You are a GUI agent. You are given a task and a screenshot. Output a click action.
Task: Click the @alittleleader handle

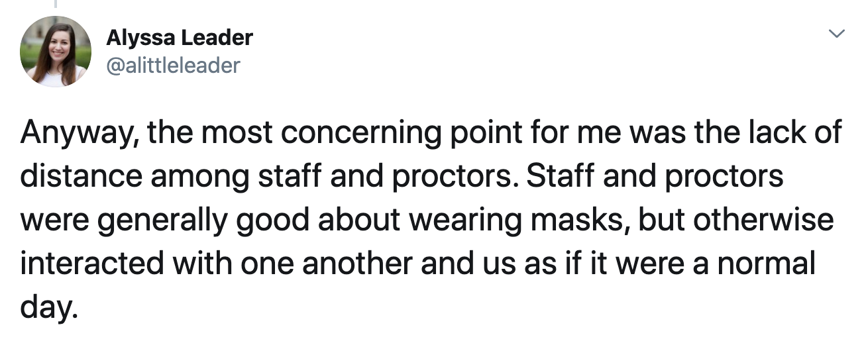click(x=173, y=65)
